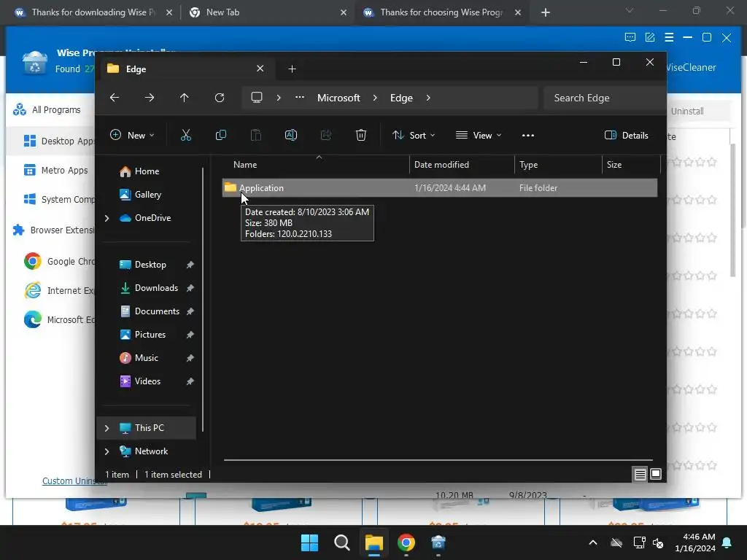Click the Microsoft breadcrumb
The image size is (747, 560).
click(x=338, y=98)
